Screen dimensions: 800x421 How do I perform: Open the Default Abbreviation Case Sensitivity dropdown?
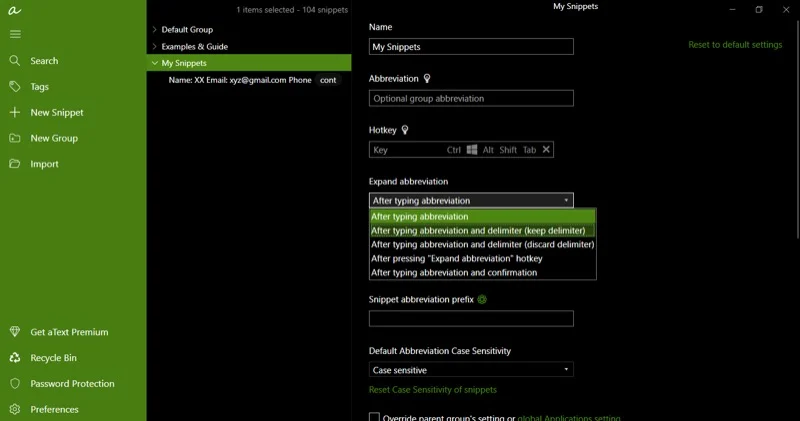471,370
